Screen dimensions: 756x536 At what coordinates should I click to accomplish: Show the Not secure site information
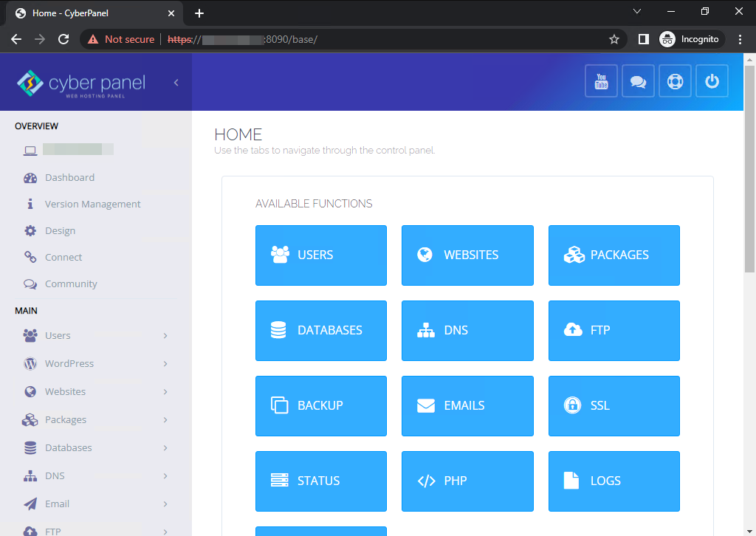[121, 39]
